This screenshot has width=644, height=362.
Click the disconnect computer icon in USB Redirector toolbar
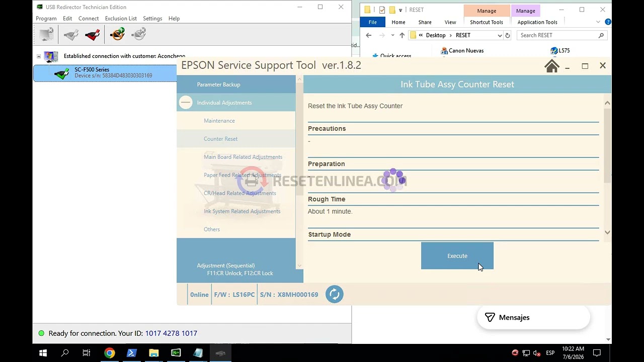46,34
